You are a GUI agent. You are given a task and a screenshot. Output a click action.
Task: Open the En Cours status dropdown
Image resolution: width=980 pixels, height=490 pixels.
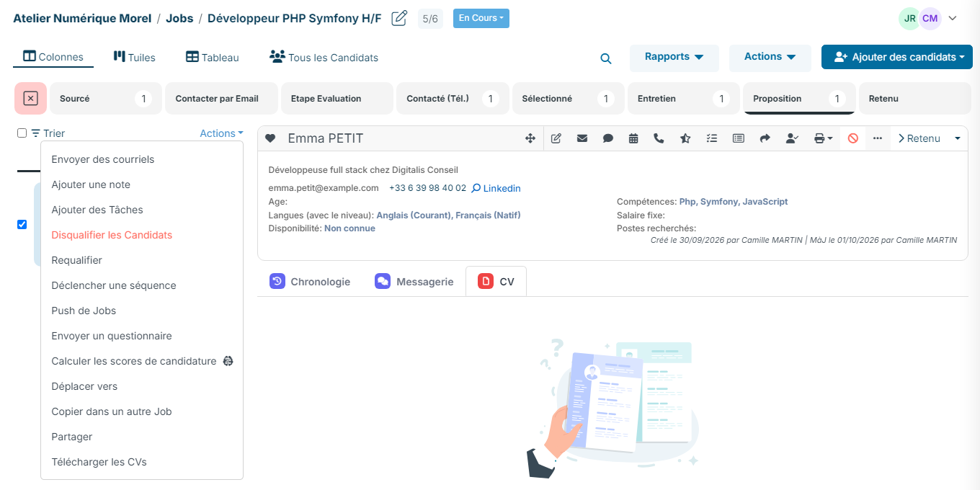481,19
